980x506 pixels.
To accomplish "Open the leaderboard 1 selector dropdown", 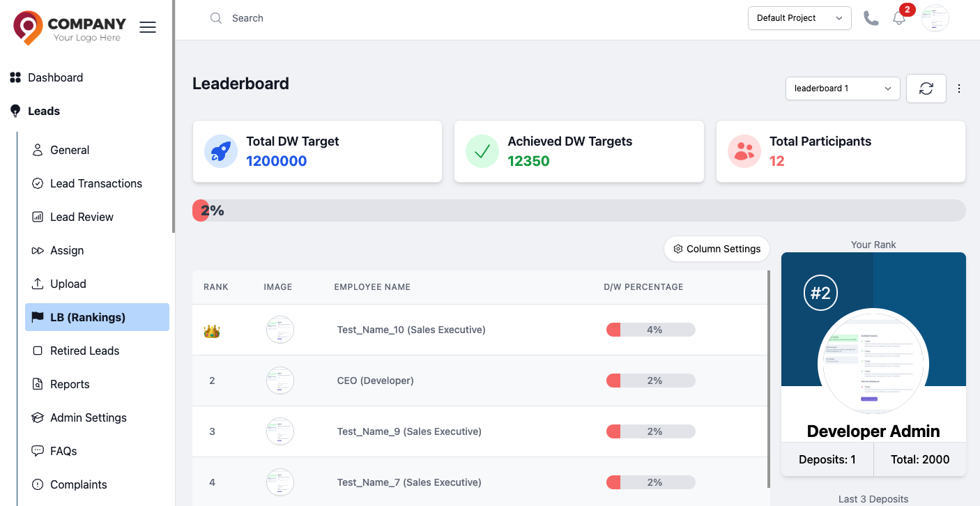I will tap(843, 89).
